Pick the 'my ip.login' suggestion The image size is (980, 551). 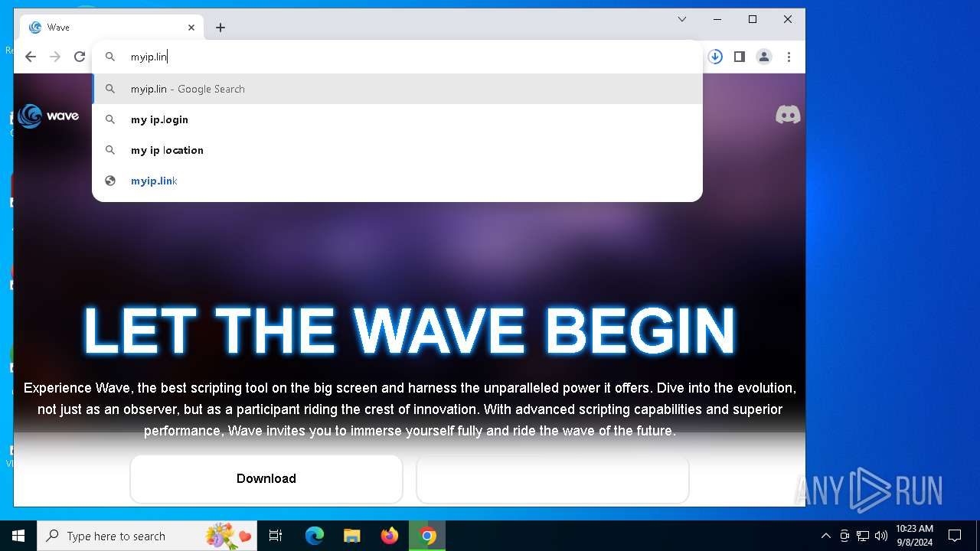[397, 119]
